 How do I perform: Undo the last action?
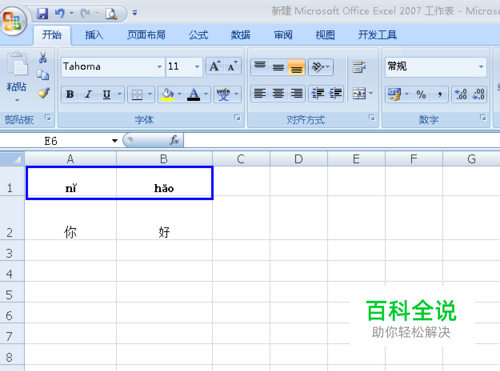(59, 13)
